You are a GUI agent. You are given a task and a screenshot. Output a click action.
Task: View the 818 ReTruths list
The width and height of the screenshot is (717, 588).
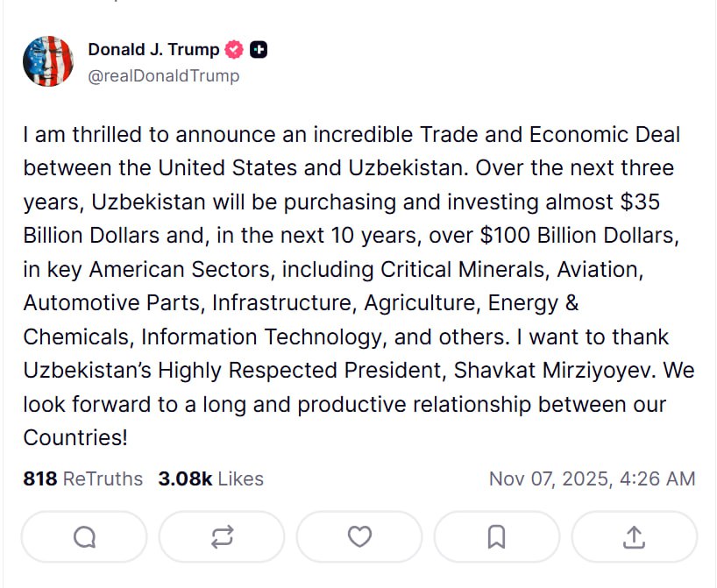(x=82, y=478)
